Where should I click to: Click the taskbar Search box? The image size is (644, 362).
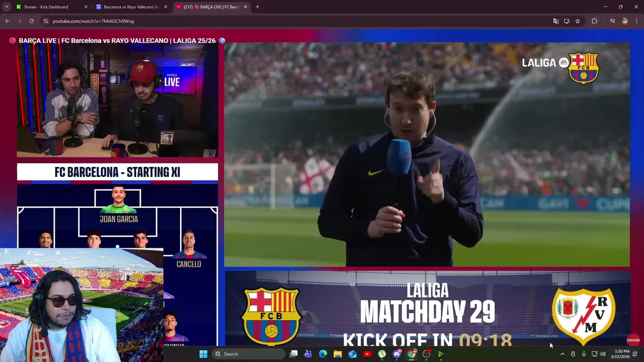(248, 354)
